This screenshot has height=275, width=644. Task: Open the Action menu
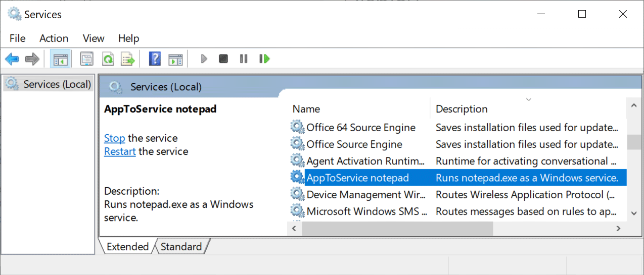point(54,38)
